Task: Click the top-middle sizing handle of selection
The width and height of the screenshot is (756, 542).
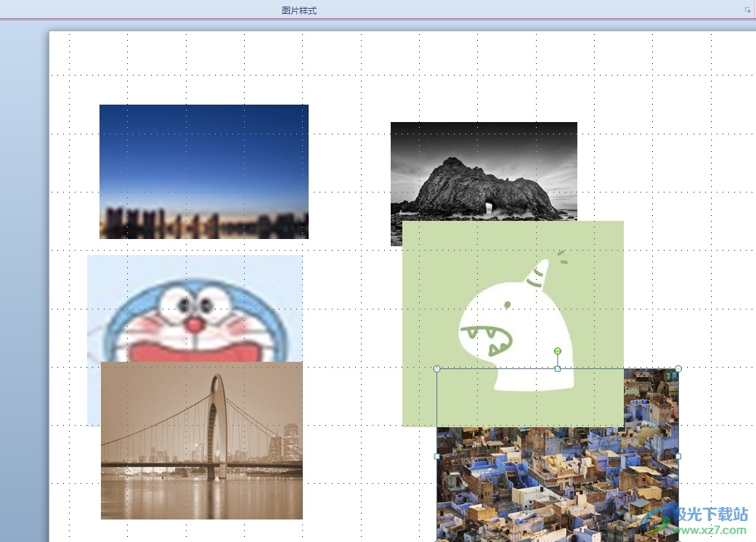Action: [557, 369]
